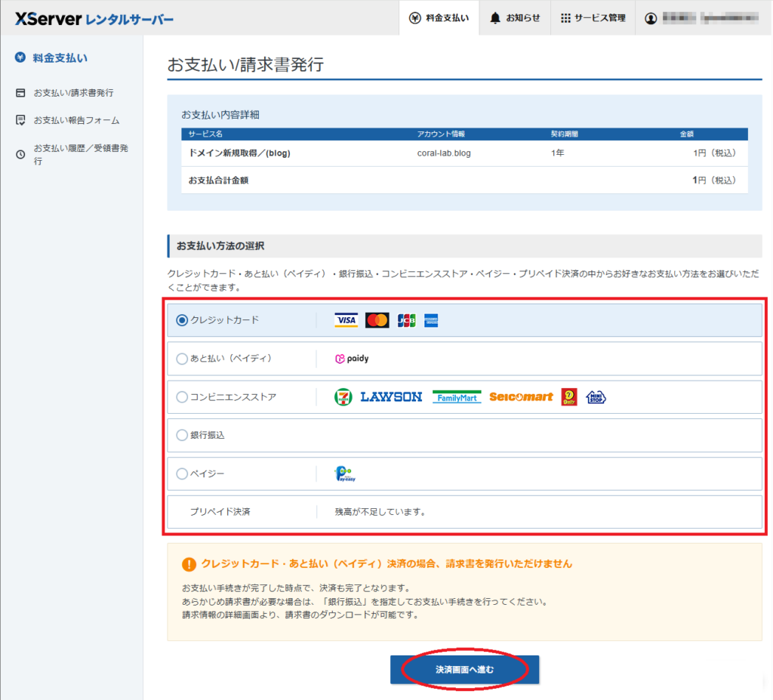Open the 料金支払い top tab
The image size is (773, 700).
(x=439, y=18)
